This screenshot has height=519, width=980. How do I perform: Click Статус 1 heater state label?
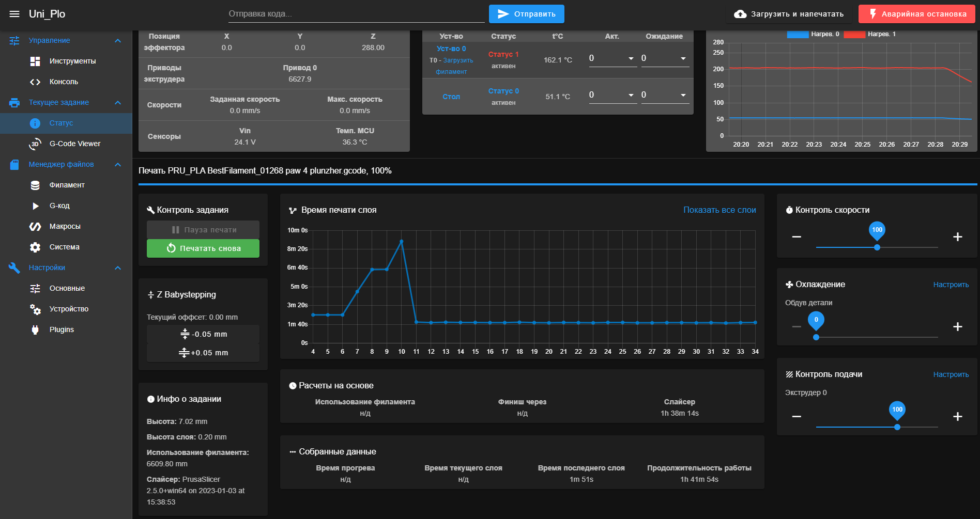tap(503, 54)
